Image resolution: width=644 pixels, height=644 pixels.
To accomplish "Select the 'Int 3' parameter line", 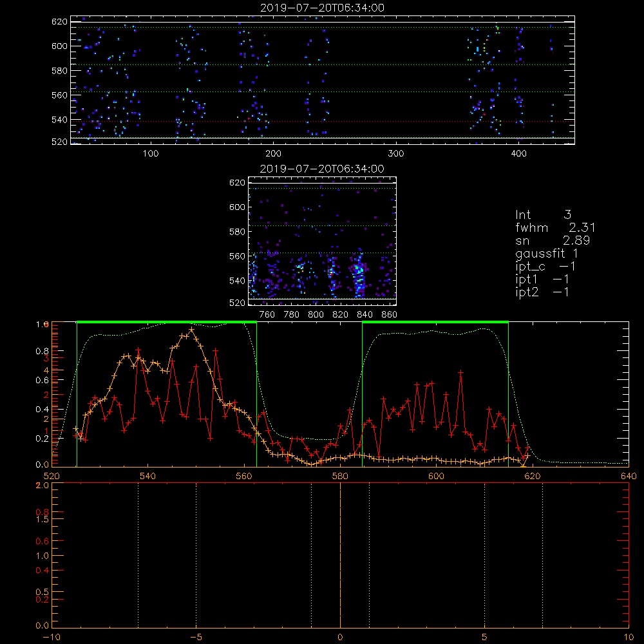I will (544, 214).
